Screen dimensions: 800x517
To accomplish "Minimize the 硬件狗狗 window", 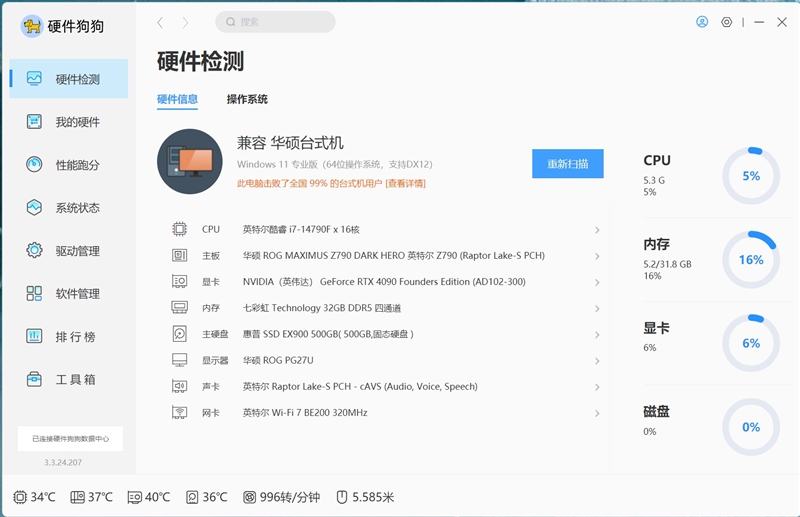I will pyautogui.click(x=759, y=22).
